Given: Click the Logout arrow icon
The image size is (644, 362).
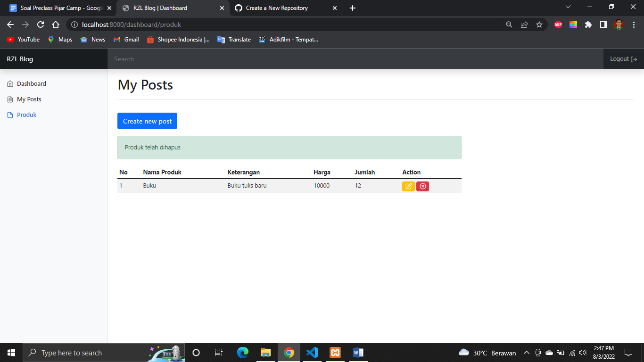Looking at the screenshot, I should [635, 58].
